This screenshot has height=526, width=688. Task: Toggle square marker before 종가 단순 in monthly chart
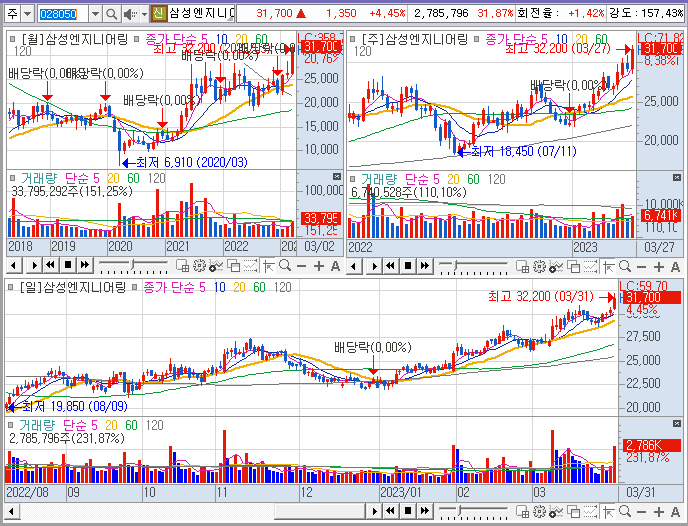coord(137,39)
